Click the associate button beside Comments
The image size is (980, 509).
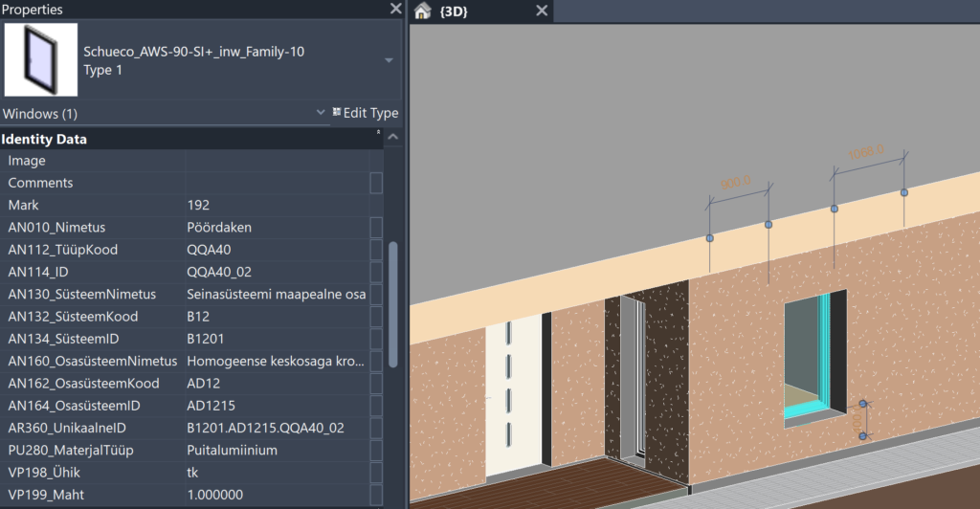coord(376,183)
